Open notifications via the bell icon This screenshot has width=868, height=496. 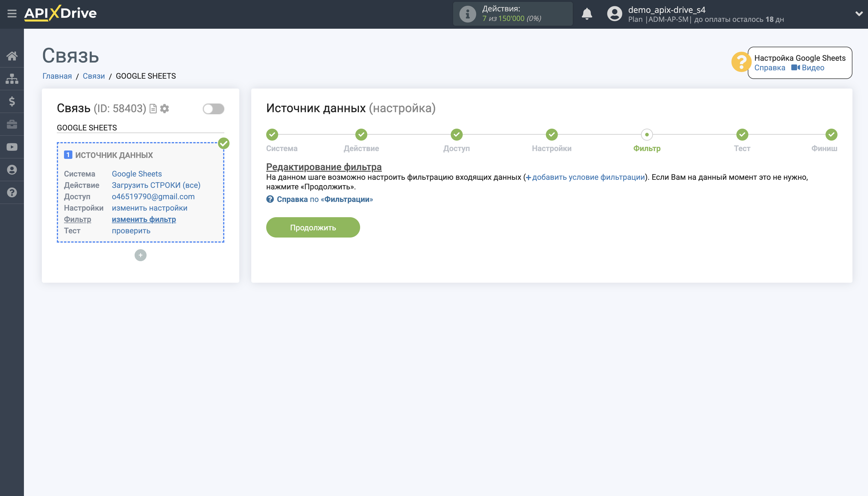587,14
